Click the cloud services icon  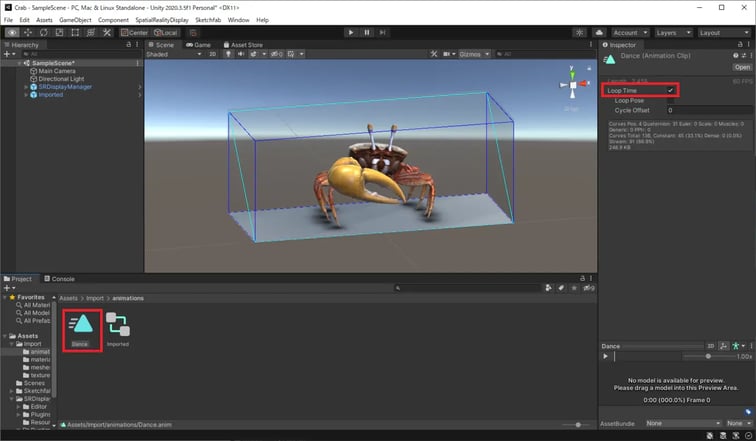(600, 32)
